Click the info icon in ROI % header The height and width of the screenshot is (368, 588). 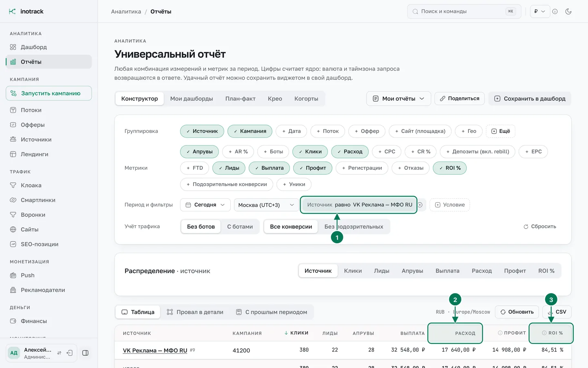tap(544, 333)
